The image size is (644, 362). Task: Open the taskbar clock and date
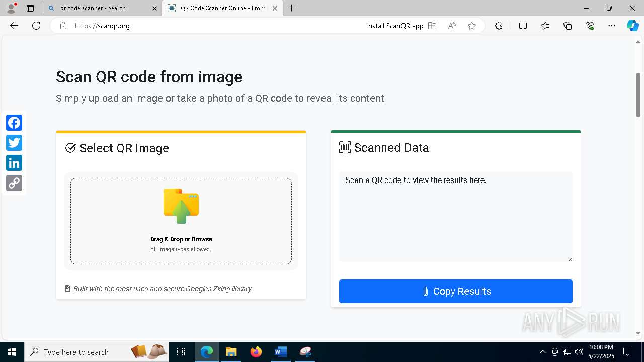601,352
